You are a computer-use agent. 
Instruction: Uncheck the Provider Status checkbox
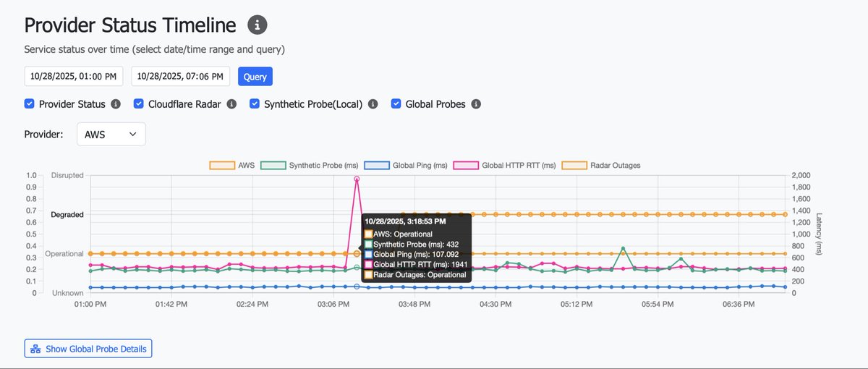[x=30, y=104]
